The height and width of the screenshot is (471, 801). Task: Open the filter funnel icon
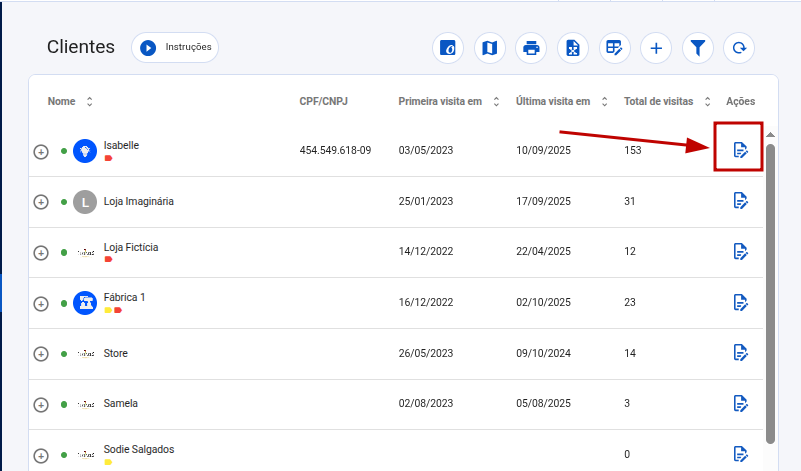(698, 47)
